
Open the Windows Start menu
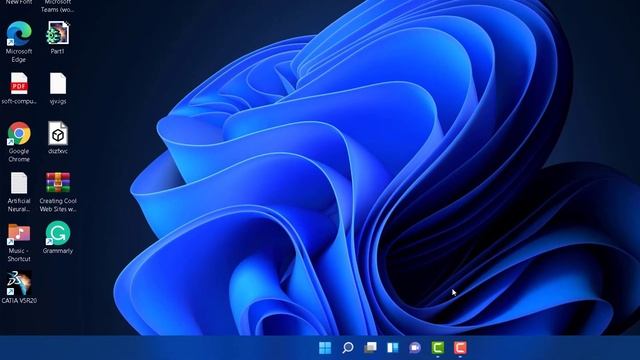[325, 348]
